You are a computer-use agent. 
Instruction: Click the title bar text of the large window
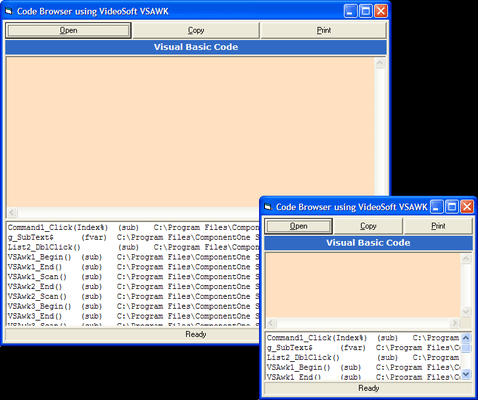point(93,11)
